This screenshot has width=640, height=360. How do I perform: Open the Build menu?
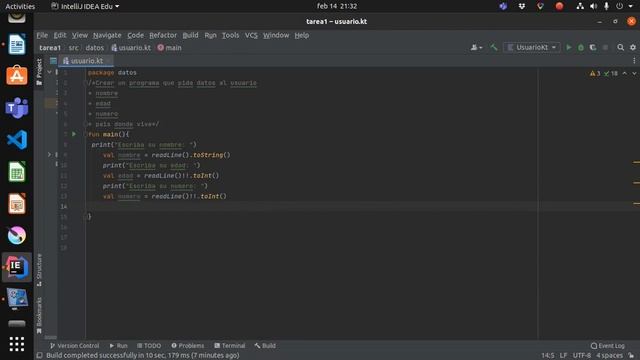(190, 35)
